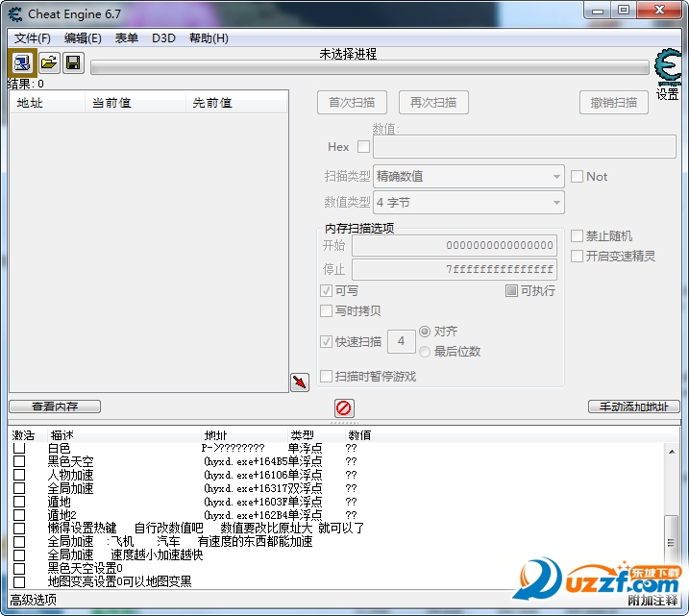Select the 速度越小加速越快 row

pyautogui.click(x=157, y=554)
